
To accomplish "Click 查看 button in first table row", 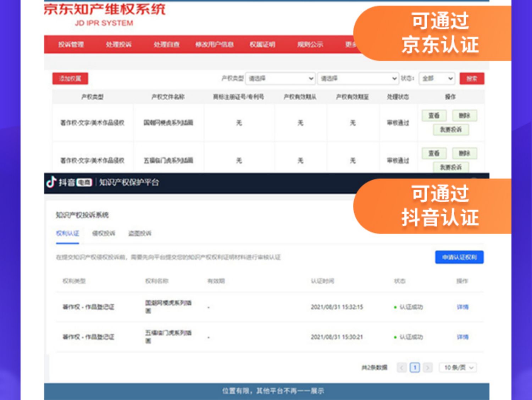I will [434, 116].
